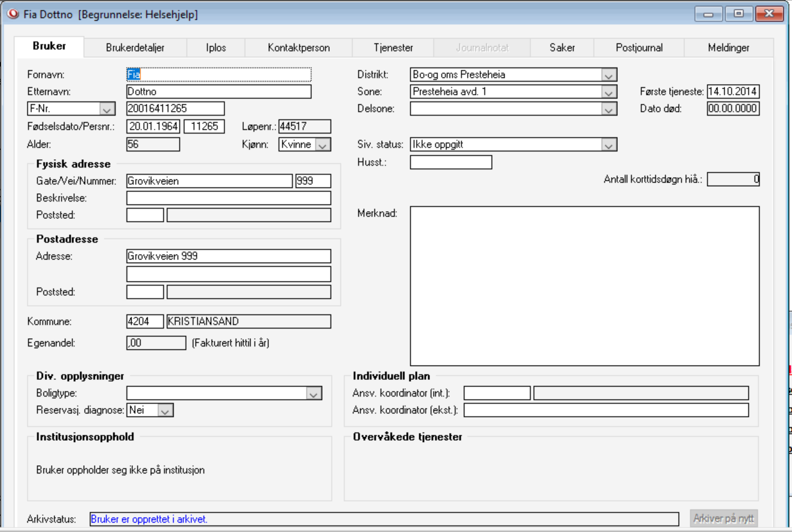Click the ID number field 20016411265

click(175, 109)
